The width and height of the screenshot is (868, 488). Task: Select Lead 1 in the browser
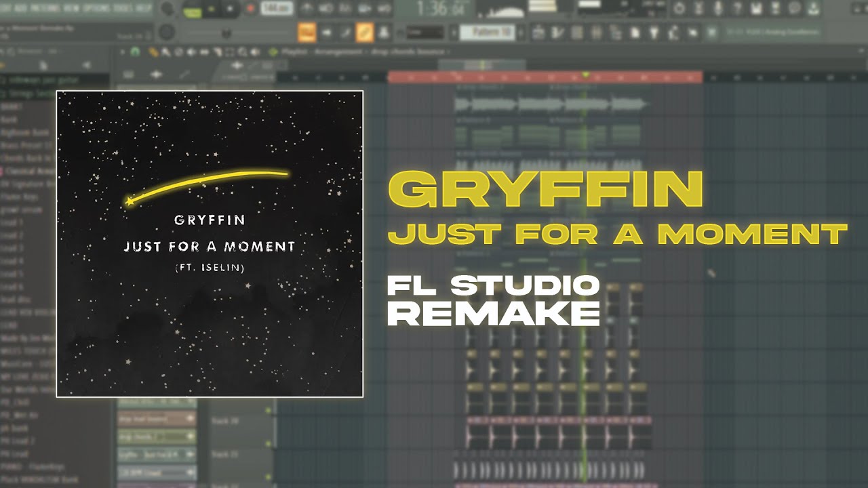click(x=12, y=222)
